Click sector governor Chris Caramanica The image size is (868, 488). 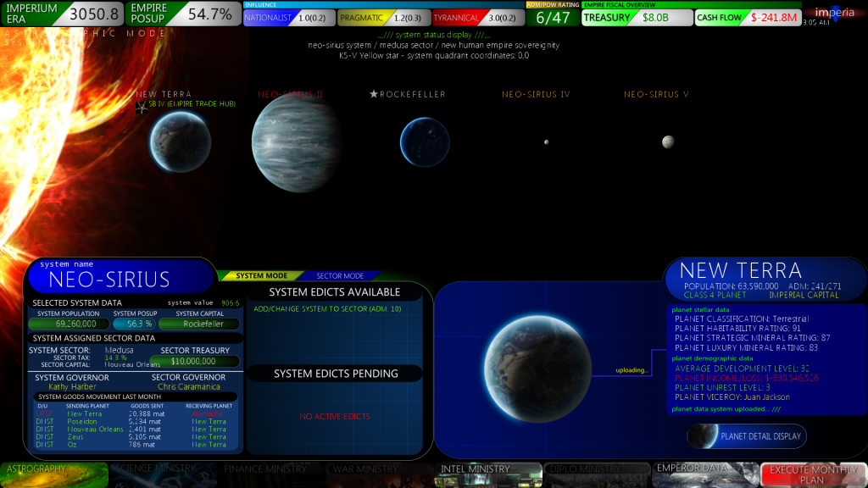tap(189, 386)
